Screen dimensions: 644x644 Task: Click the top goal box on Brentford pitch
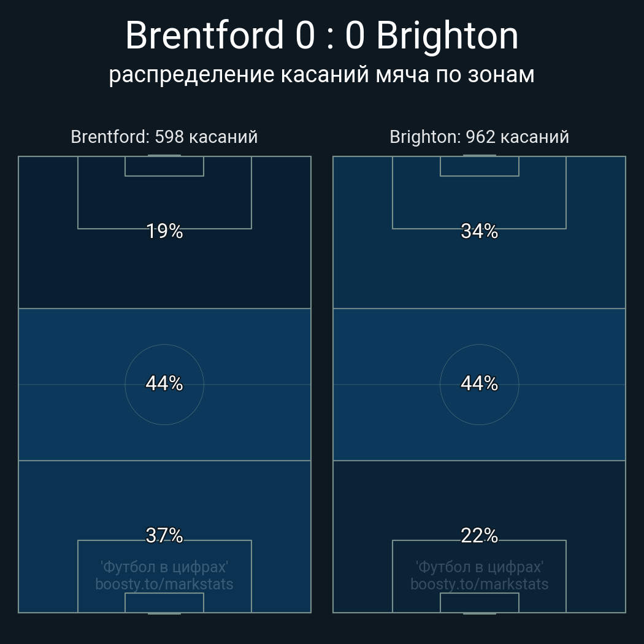(x=164, y=166)
